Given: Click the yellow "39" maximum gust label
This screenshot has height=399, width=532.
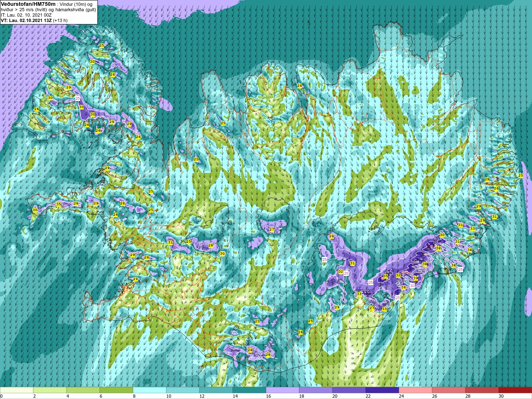Looking at the screenshot, I should [x=416, y=278].
